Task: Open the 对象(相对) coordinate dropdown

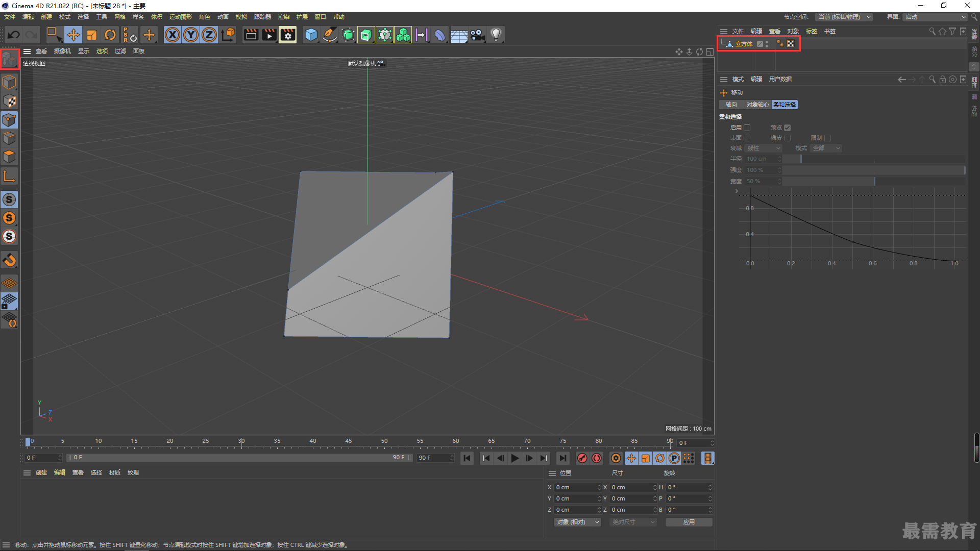Action: click(577, 522)
